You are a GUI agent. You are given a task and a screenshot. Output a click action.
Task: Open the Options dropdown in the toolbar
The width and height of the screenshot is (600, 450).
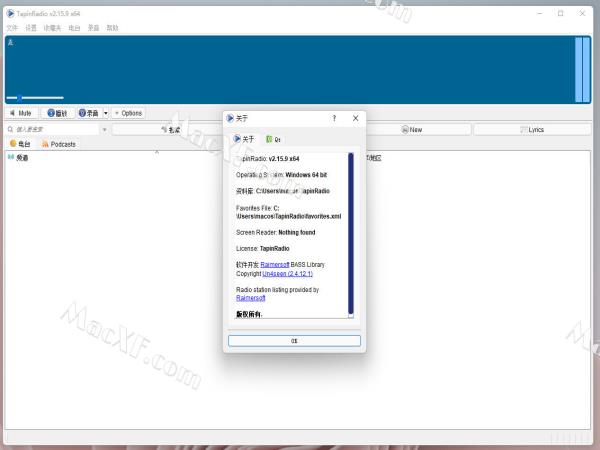tap(128, 113)
